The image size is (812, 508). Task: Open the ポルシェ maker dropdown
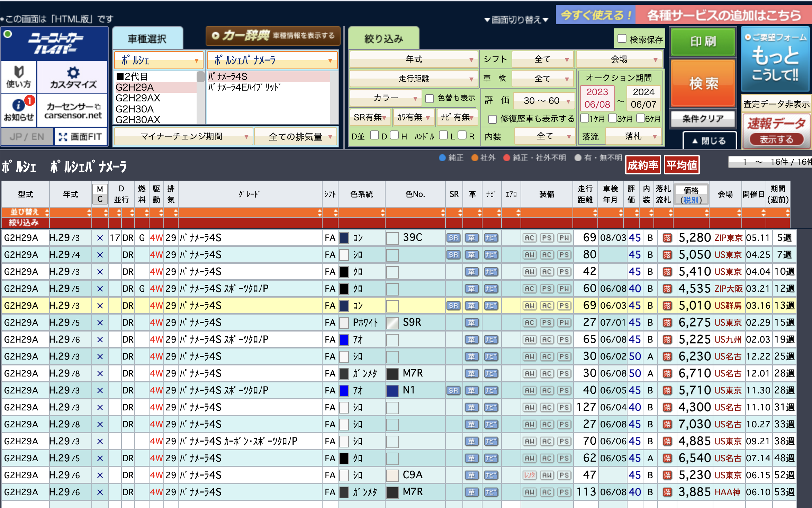coord(159,60)
